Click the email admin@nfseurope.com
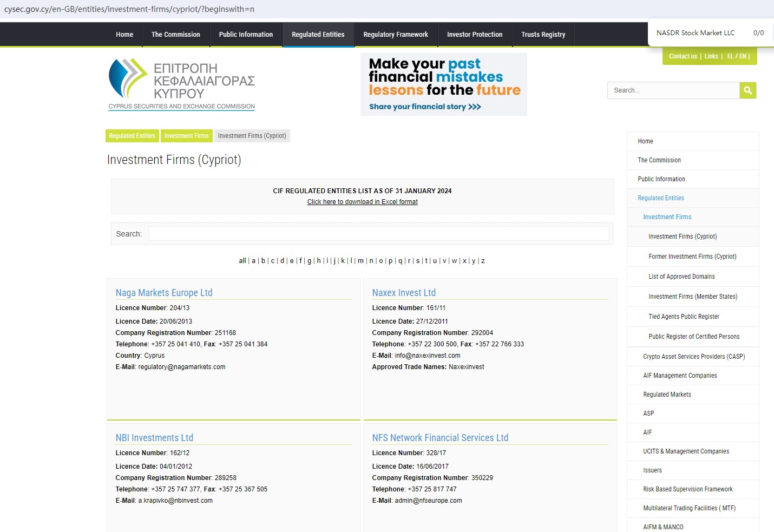The height and width of the screenshot is (532, 774). coord(429,501)
